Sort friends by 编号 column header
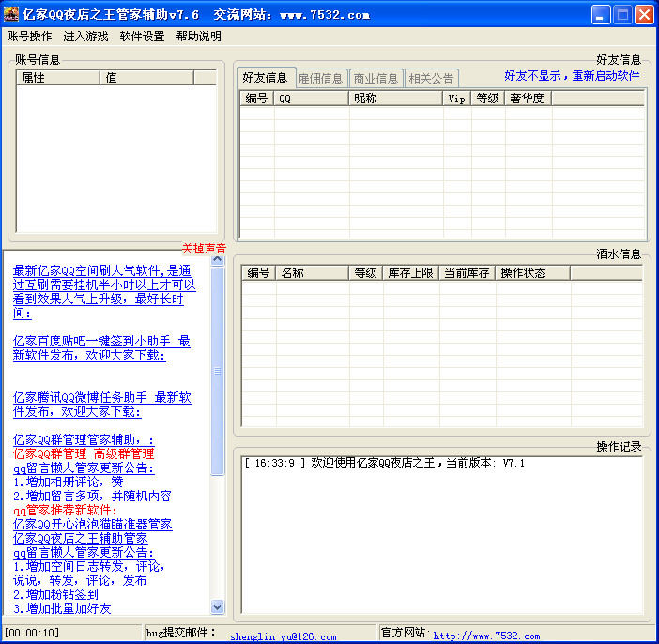The image size is (659, 644). click(x=257, y=99)
